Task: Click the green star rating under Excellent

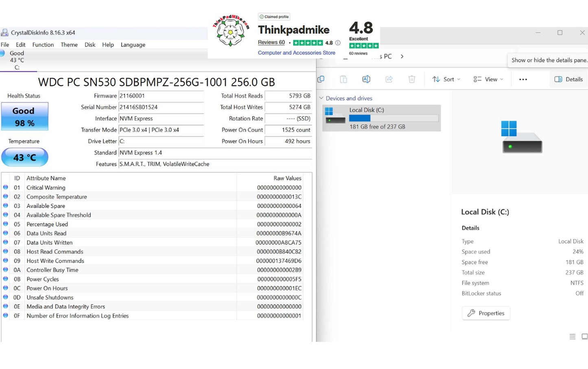Action: [x=364, y=46]
